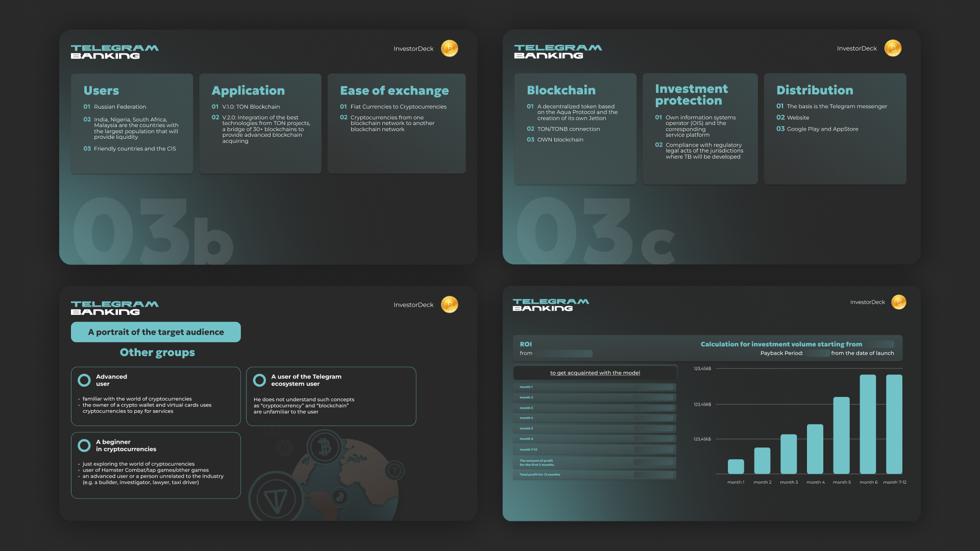This screenshot has width=980, height=551.
Task: Click the Users card heading
Action: (x=101, y=91)
